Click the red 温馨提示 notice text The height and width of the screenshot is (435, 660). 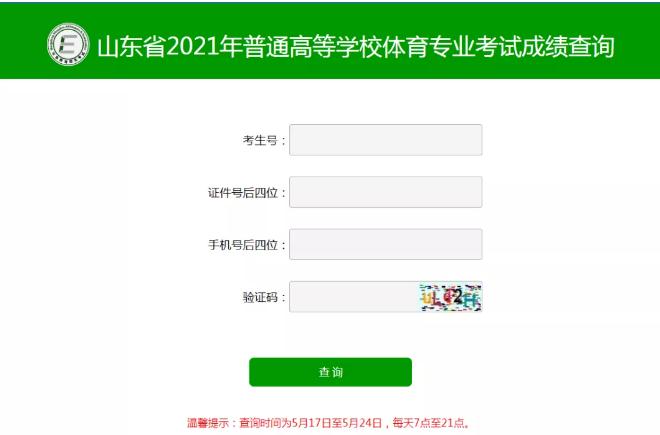coord(328,422)
